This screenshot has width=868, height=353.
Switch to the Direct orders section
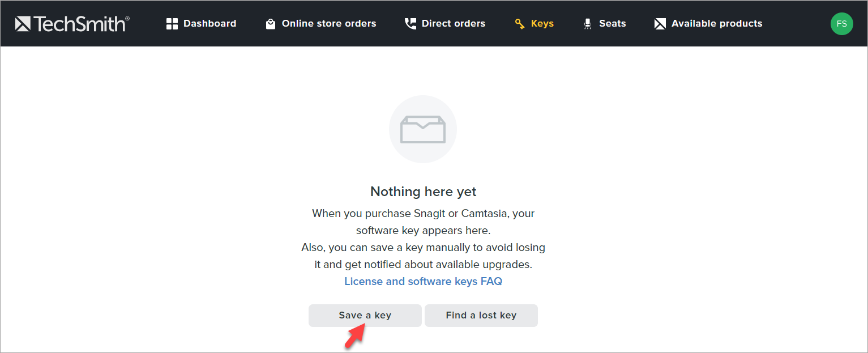coord(453,23)
